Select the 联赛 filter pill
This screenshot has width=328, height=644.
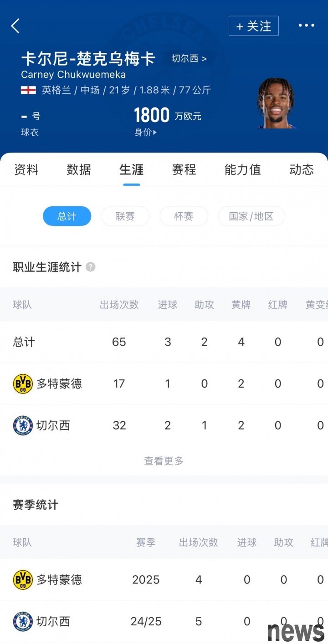[125, 216]
